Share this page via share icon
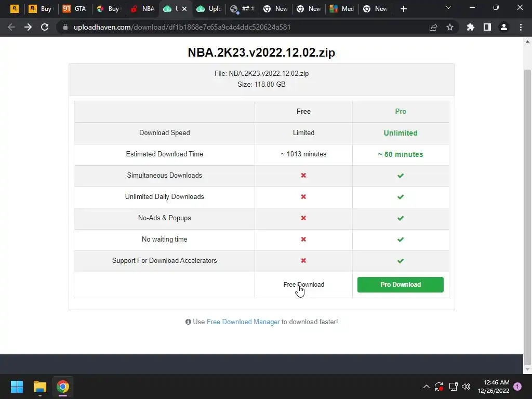Viewport: 532px width, 399px height. coord(433,27)
